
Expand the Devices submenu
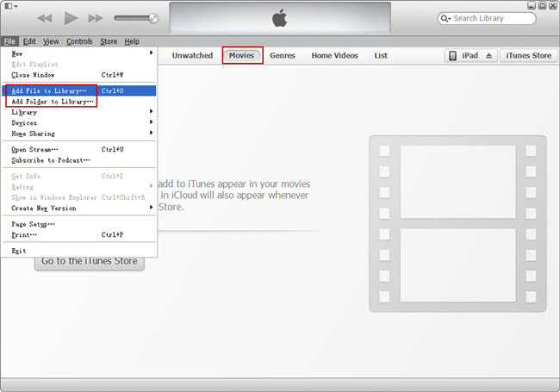click(79, 123)
